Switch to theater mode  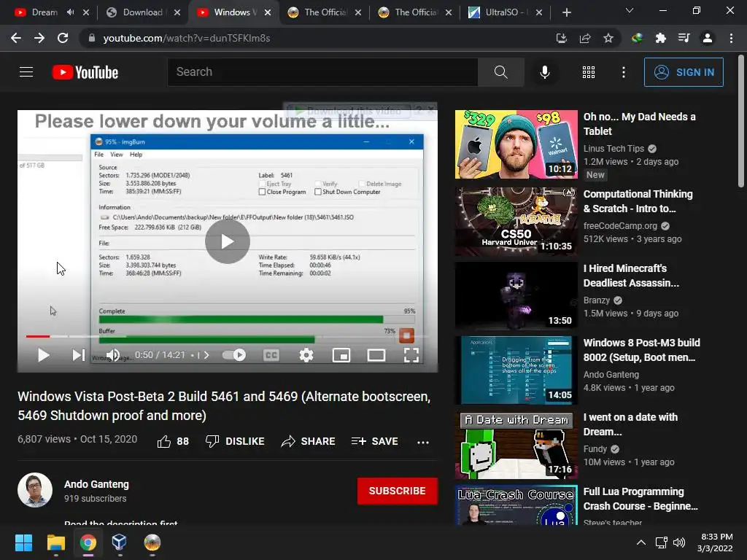coord(376,355)
